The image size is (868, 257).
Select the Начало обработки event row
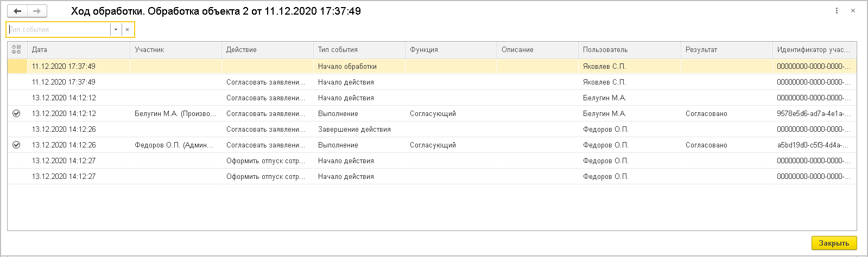347,66
